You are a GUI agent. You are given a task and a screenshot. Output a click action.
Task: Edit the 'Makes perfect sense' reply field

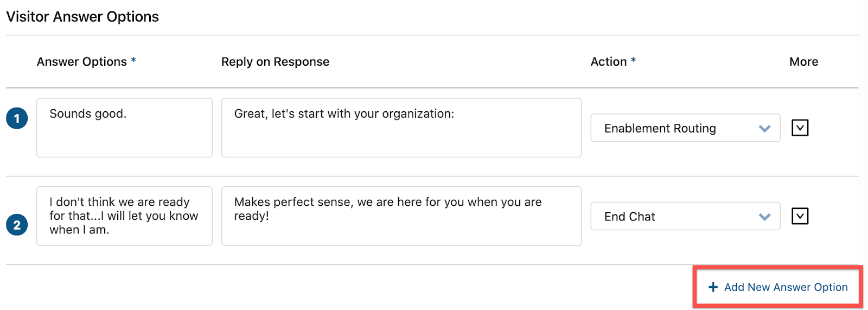(401, 216)
